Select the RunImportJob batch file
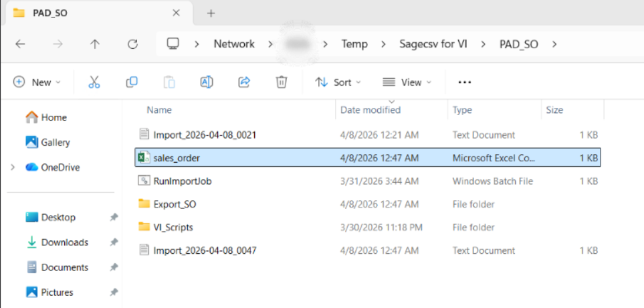Viewport: 644px width, 308px height. pos(368,181)
